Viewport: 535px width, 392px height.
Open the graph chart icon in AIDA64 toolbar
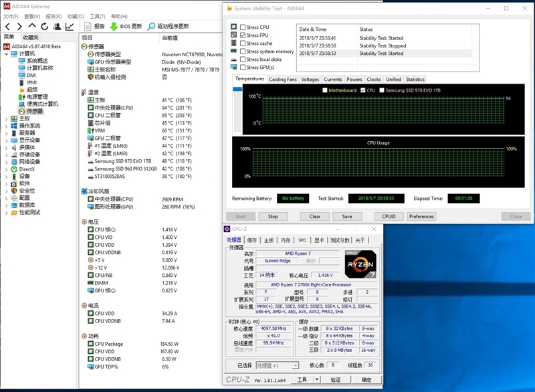pyautogui.click(x=70, y=26)
